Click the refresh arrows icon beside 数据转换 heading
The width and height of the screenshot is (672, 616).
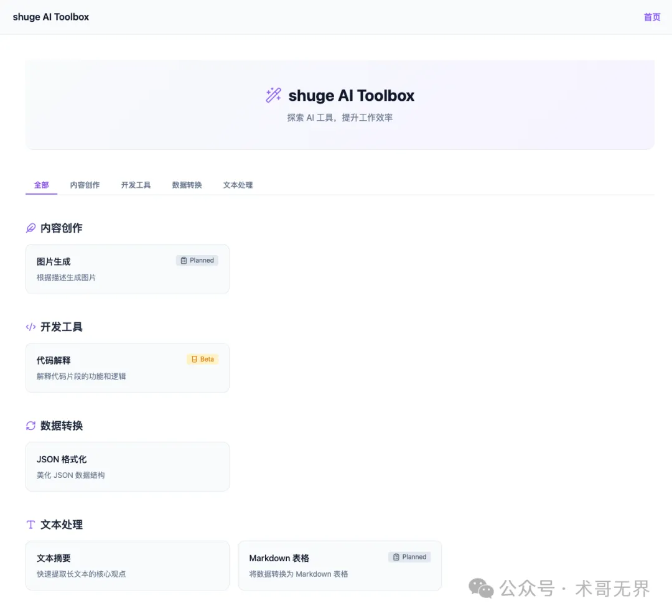tap(30, 426)
